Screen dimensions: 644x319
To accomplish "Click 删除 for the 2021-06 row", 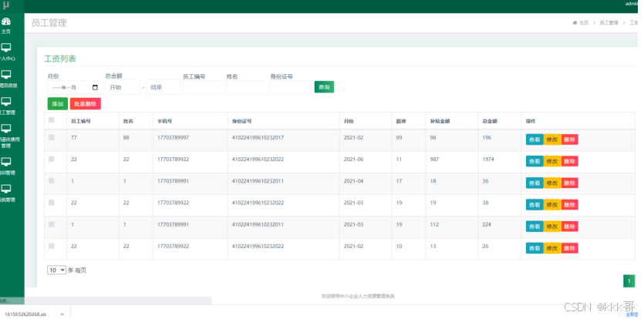I will pyautogui.click(x=569, y=161).
